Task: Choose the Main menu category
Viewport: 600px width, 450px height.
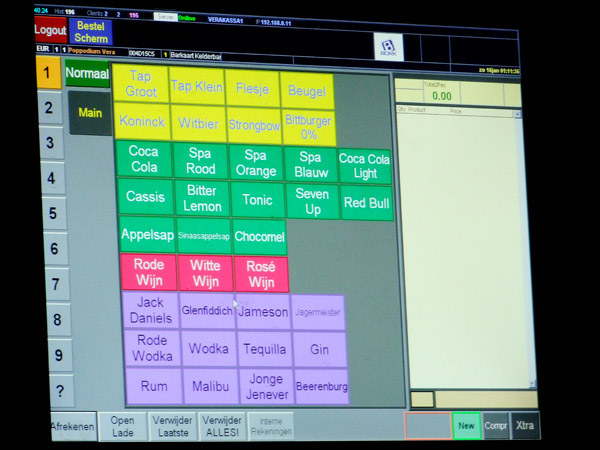Action: point(88,113)
